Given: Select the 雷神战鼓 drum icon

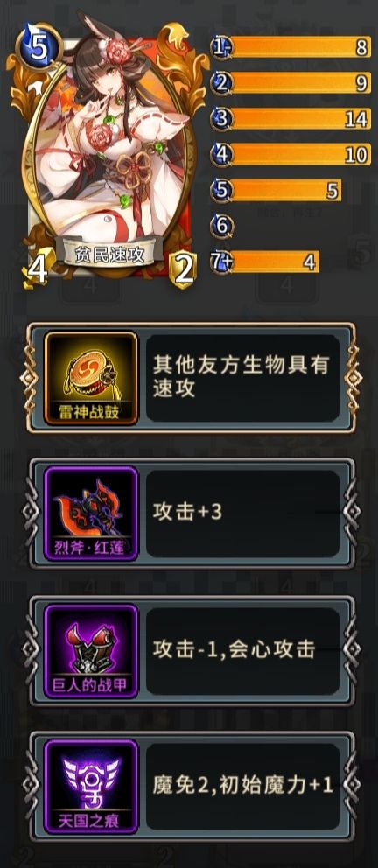Looking at the screenshot, I should click(x=91, y=378).
